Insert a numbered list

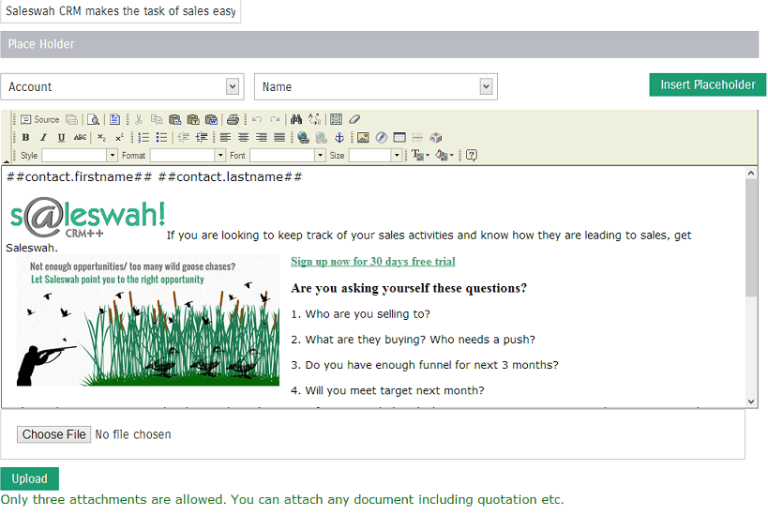(144, 138)
